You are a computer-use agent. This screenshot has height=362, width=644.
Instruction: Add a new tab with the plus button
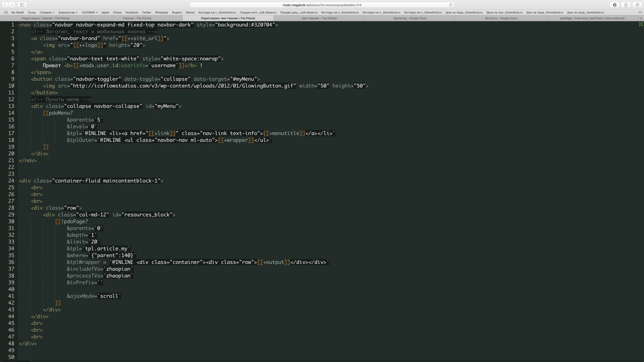[x=640, y=18]
